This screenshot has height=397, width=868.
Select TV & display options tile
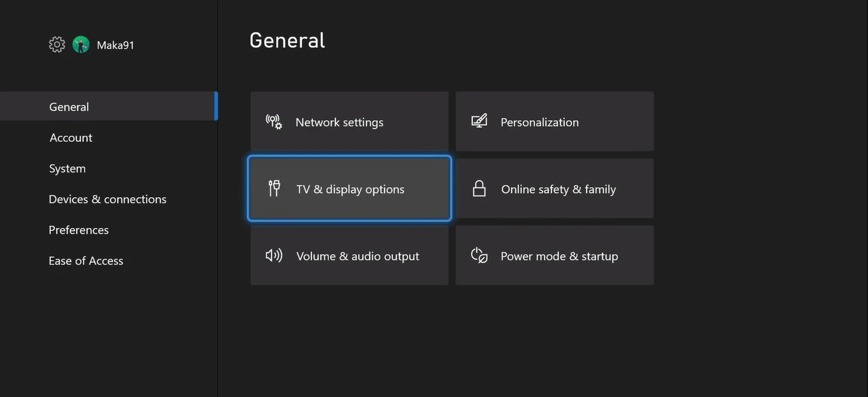pyautogui.click(x=349, y=189)
